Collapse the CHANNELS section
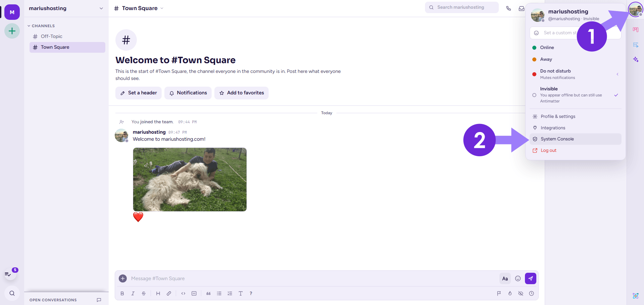Image resolution: width=644 pixels, height=305 pixels. [x=41, y=26]
